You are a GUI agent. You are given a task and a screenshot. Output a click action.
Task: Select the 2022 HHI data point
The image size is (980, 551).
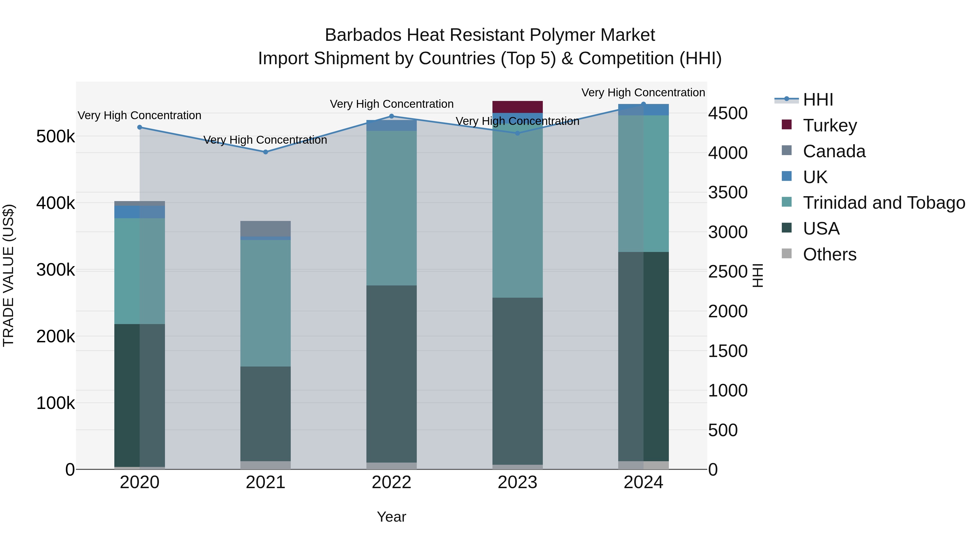(x=391, y=116)
